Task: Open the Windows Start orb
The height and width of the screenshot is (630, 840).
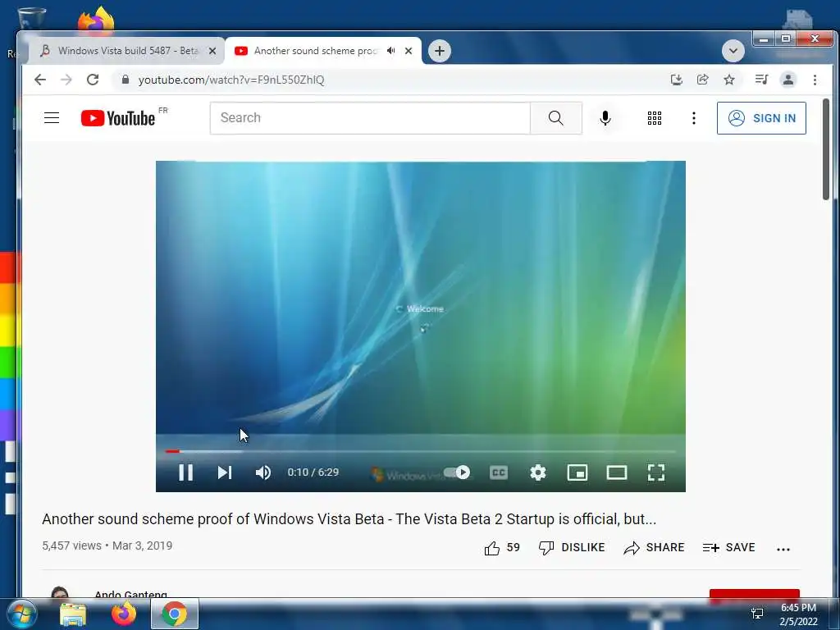Action: (21, 614)
